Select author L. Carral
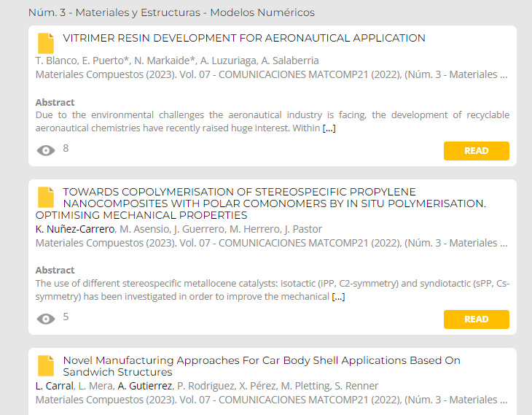Screen dimensions: 532x415 pyautogui.click(x=54, y=386)
